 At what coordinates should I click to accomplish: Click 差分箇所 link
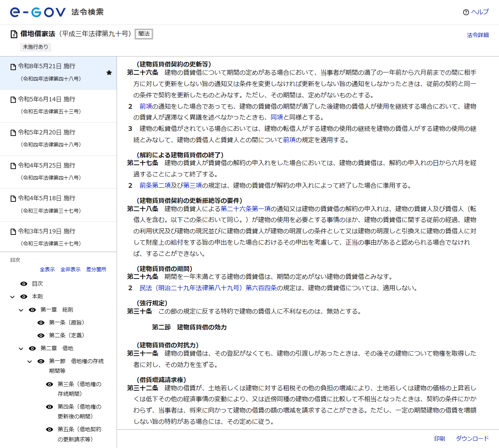[x=96, y=269]
